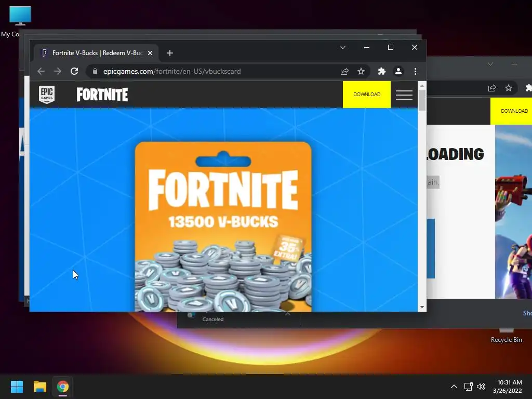Open the Extensions puzzle icon
Screen dimensions: 532x399
click(382, 71)
